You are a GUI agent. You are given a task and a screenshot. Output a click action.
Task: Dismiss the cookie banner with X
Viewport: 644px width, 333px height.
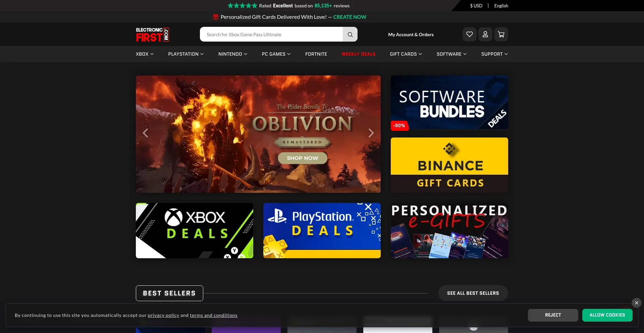[x=636, y=303]
